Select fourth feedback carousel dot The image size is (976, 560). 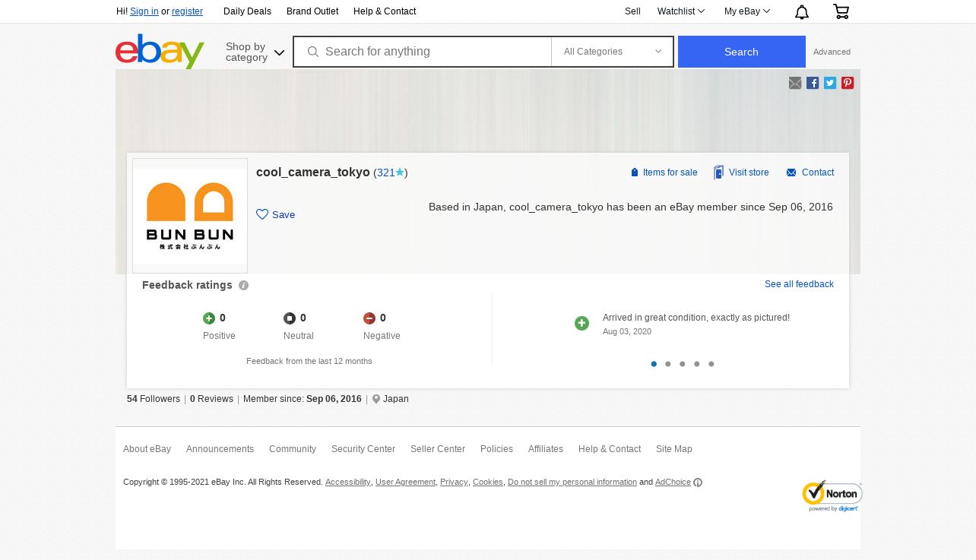point(697,364)
